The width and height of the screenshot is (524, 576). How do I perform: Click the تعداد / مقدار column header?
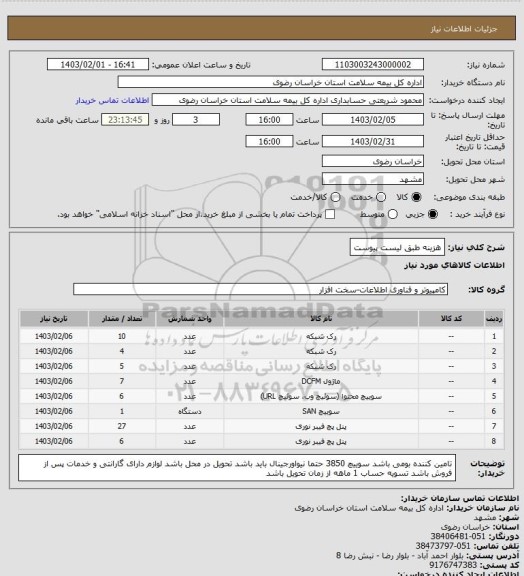(x=122, y=319)
